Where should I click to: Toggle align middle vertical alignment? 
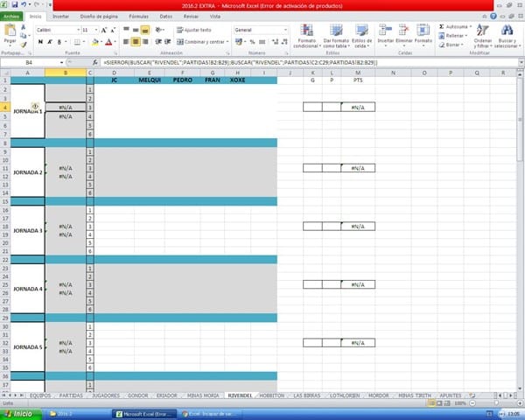136,30
